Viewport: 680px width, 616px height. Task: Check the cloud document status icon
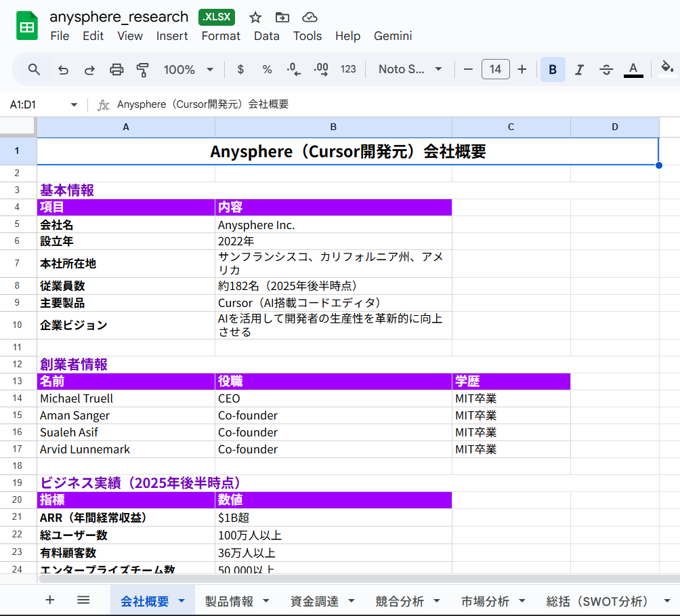(310, 18)
